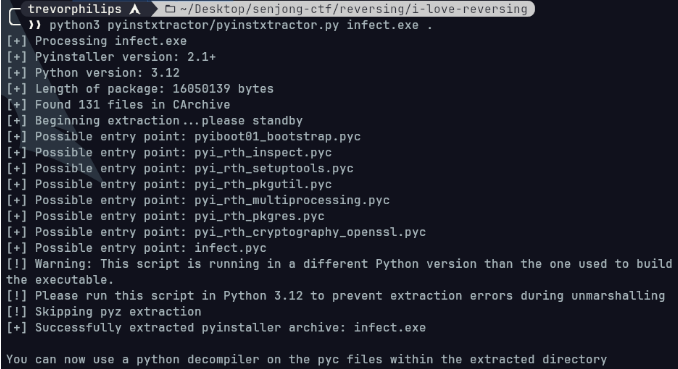The width and height of the screenshot is (678, 369).
Task: Click the 'pyi_rth_inspect.pyc' entry point
Action: tap(263, 153)
